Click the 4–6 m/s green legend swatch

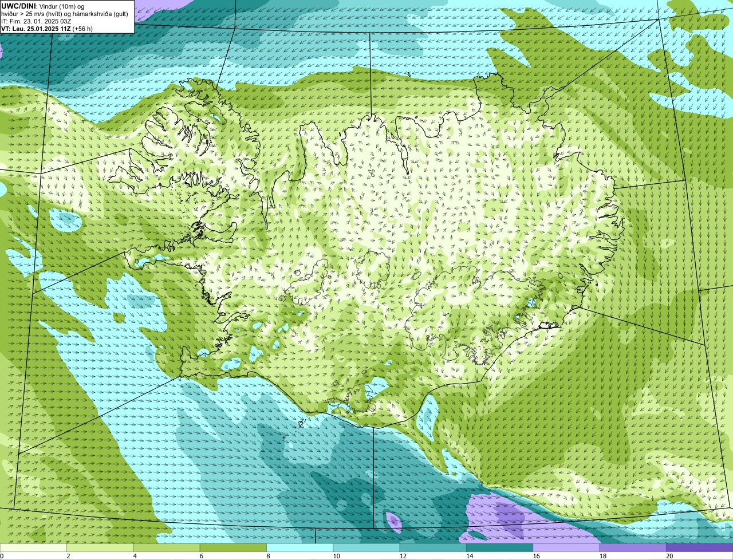point(167,547)
